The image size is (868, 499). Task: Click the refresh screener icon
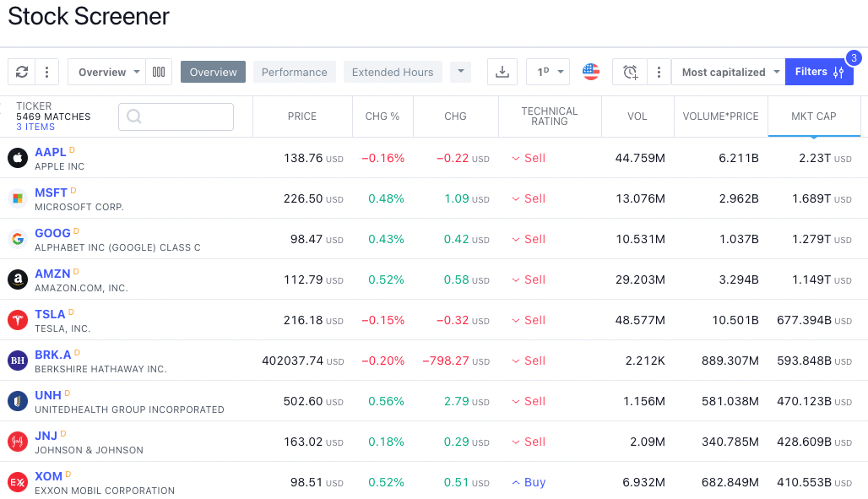(x=22, y=72)
